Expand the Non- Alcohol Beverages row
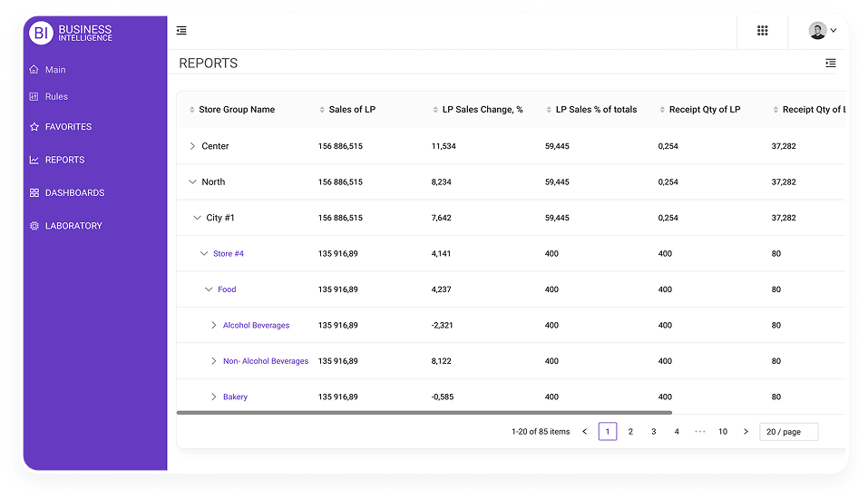 click(214, 361)
